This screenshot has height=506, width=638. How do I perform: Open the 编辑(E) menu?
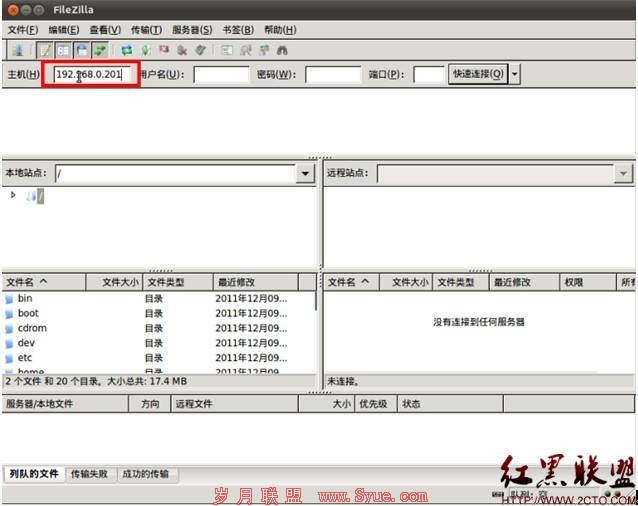(x=64, y=30)
